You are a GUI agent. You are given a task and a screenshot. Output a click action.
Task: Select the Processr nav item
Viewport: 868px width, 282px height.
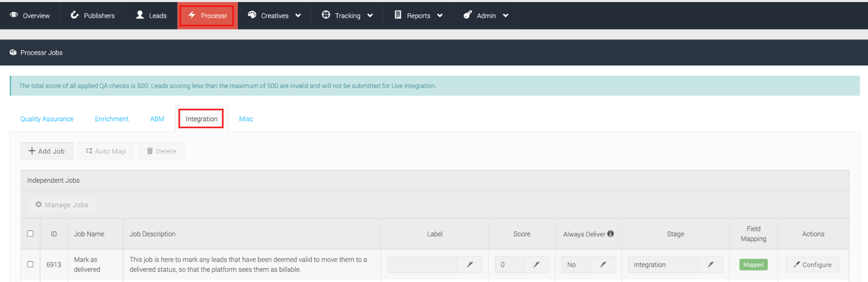coord(207,15)
